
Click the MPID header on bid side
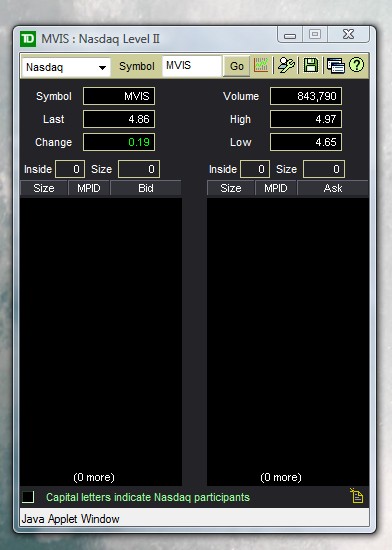(x=89, y=188)
